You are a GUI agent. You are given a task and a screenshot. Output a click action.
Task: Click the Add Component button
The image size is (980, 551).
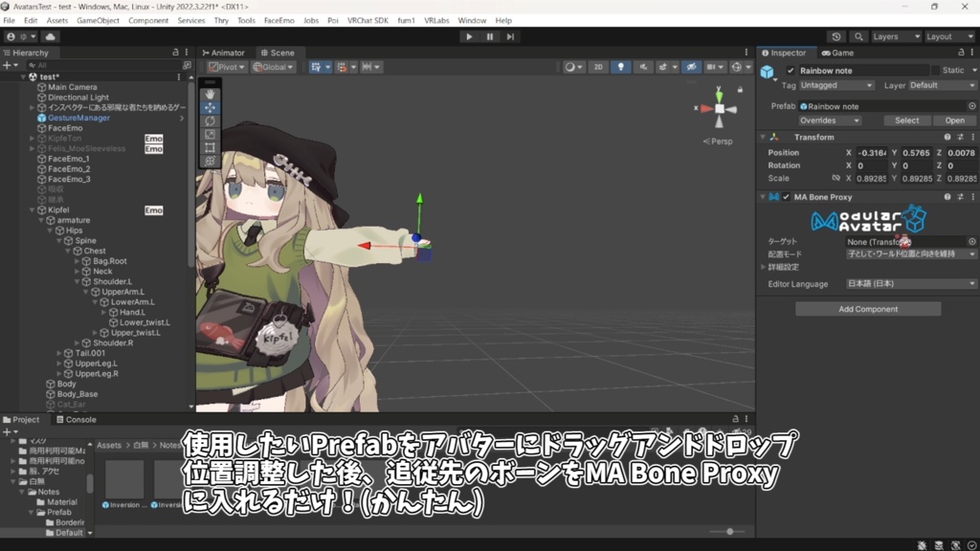[x=868, y=309]
